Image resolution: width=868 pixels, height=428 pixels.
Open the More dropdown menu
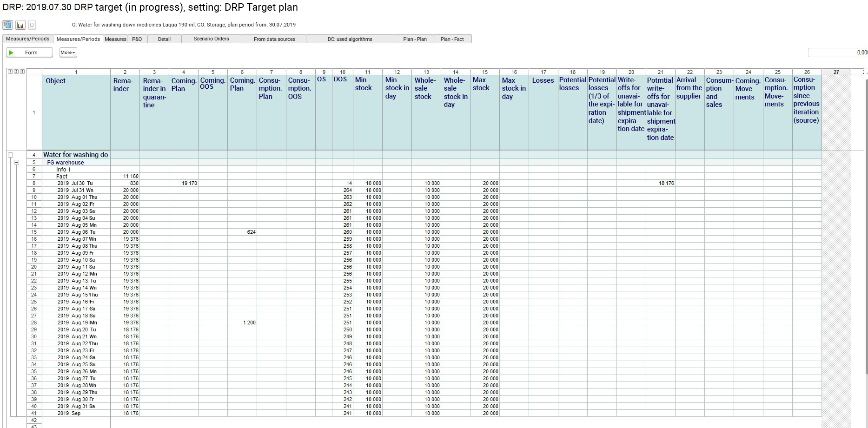(x=68, y=53)
